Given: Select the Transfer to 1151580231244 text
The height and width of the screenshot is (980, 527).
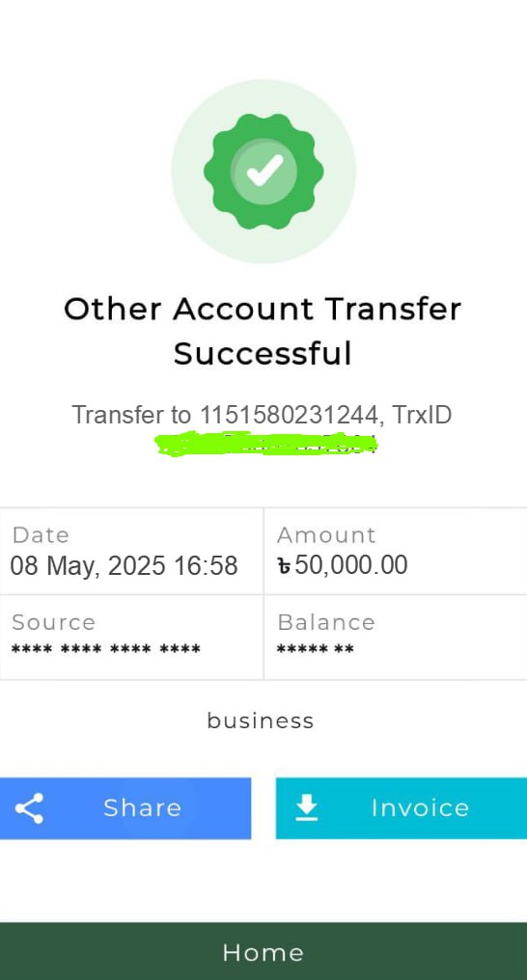Looking at the screenshot, I should coord(225,415).
